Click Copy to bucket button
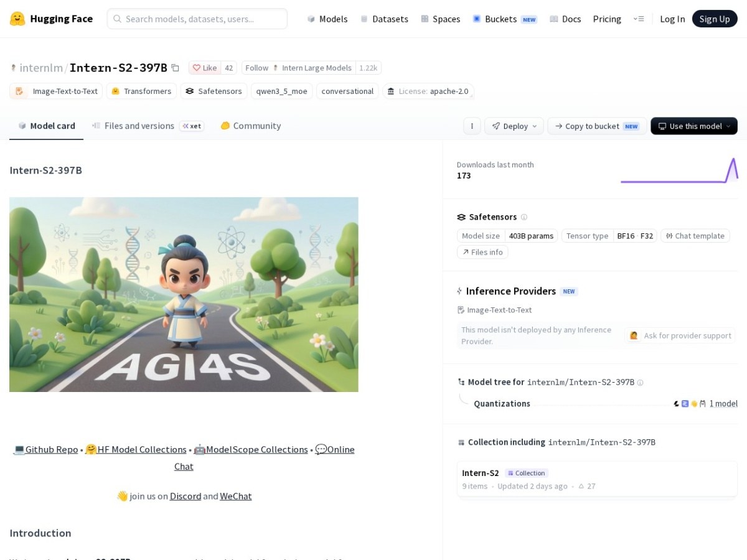This screenshot has width=747, height=560. pos(597,126)
